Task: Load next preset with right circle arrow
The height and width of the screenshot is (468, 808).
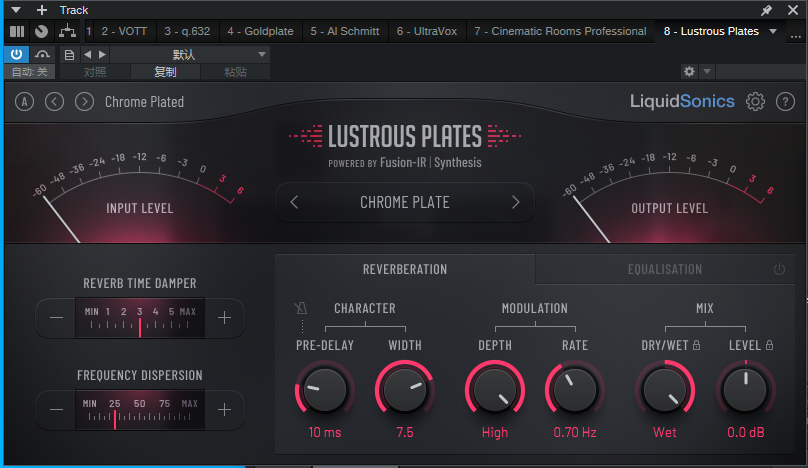Action: click(85, 102)
